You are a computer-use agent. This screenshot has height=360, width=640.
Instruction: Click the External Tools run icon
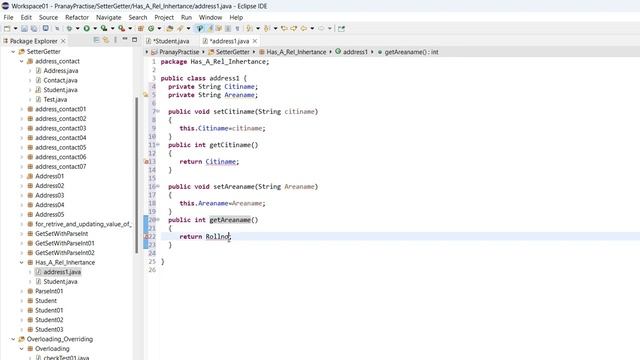point(122,29)
